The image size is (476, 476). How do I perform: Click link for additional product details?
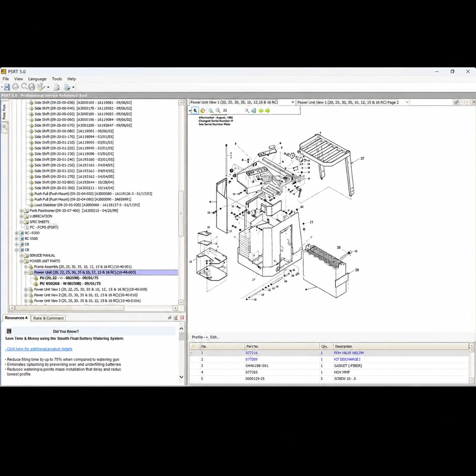tap(39, 349)
